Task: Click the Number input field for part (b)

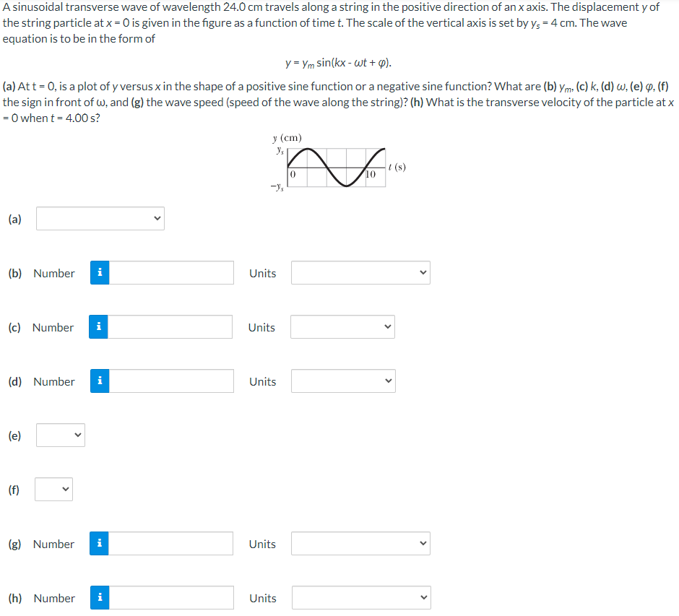Action: 173,272
